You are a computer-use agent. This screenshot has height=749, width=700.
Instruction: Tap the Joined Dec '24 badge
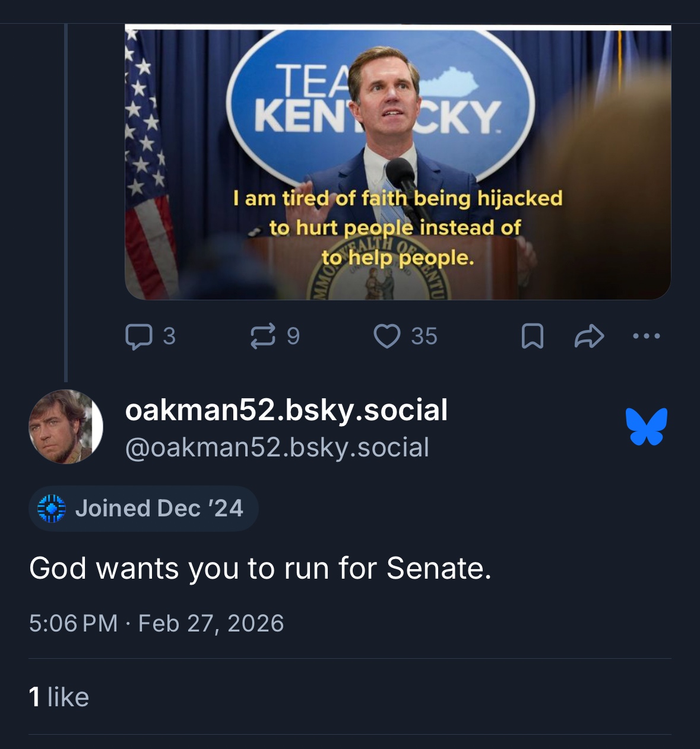(144, 509)
